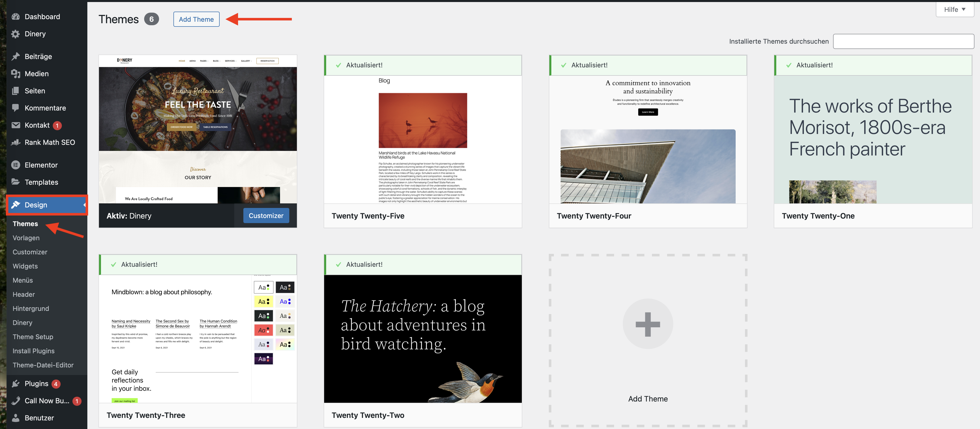Viewport: 980px width, 429px height.
Task: Click Aktualisiert notice on Twenty Twenty-Four
Action: [x=648, y=65]
